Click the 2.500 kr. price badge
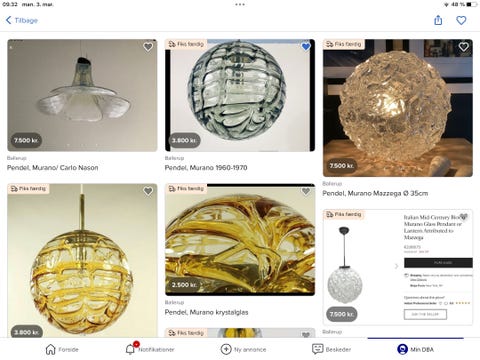The image size is (480, 360). pos(183,285)
